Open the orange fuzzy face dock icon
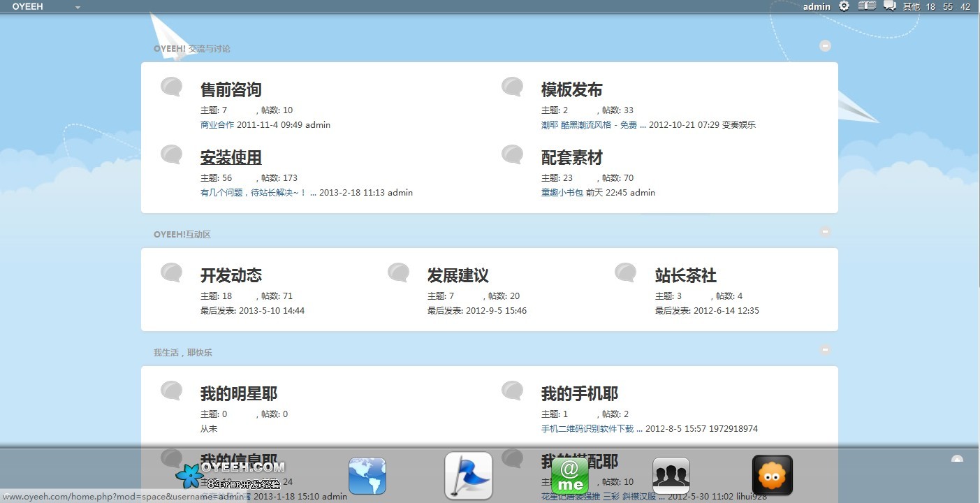 (773, 476)
